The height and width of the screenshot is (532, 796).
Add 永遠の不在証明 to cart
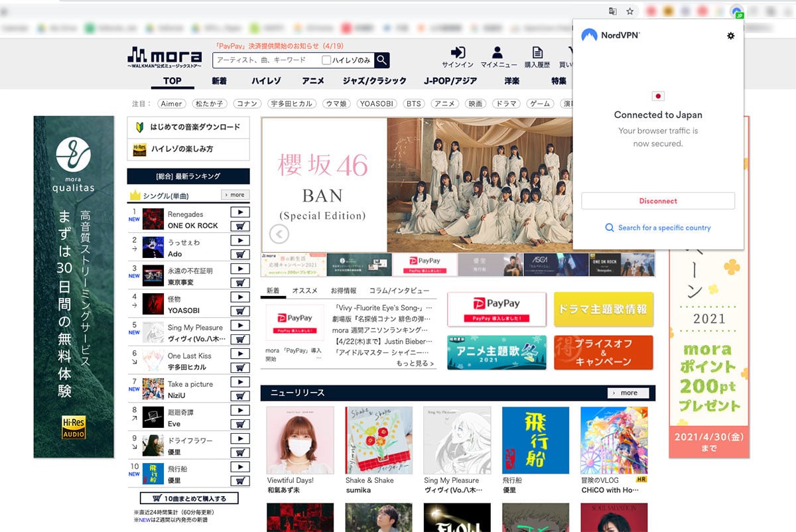[x=239, y=283]
